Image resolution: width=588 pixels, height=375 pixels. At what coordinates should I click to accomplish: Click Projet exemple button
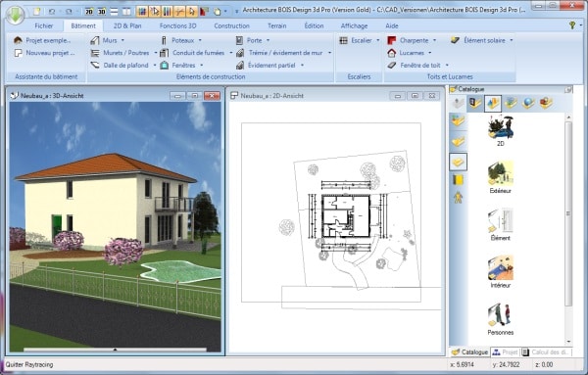[x=42, y=40]
